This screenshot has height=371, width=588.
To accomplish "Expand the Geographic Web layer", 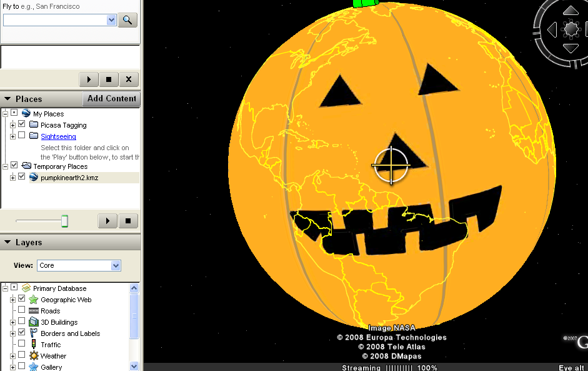I will tap(12, 300).
